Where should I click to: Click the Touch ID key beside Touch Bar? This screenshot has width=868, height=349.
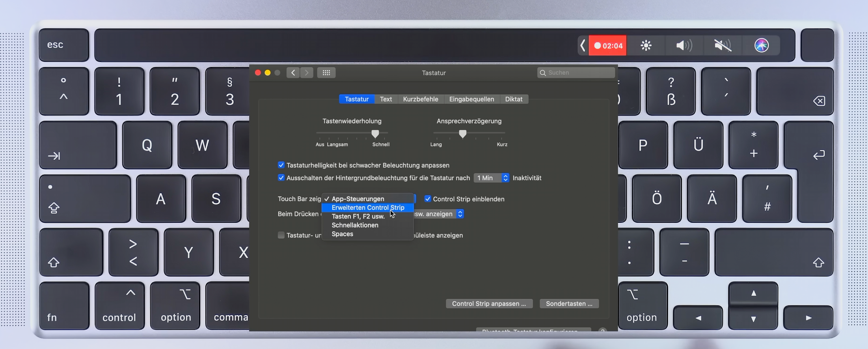click(818, 45)
